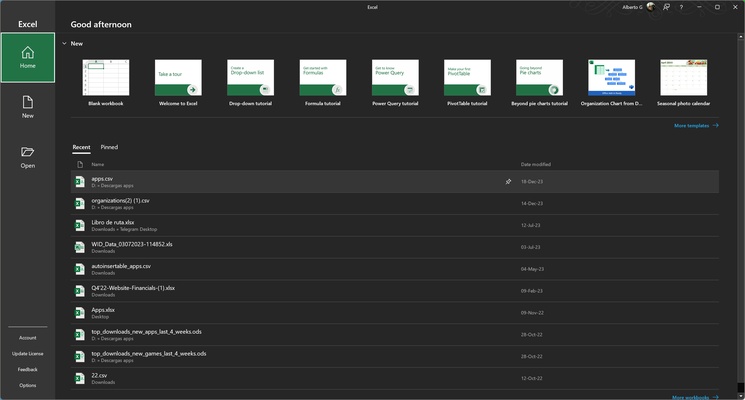
Task: Open top_downloads_new_apps_last_4_weeks.ods
Action: point(395,334)
